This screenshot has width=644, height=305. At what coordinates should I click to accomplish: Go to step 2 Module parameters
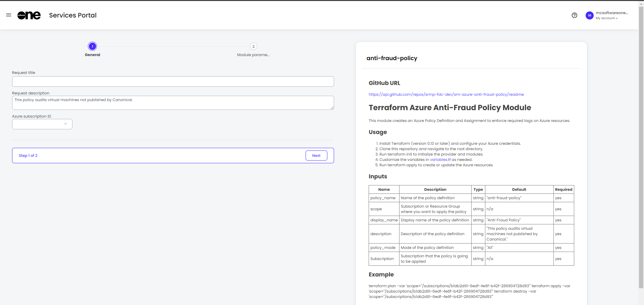click(253, 46)
